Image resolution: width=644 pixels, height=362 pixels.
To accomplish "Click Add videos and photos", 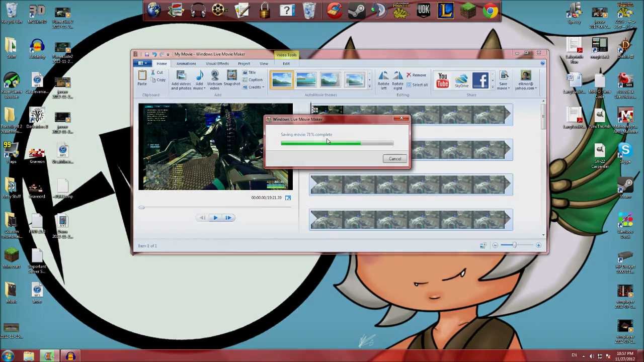I will click(181, 80).
